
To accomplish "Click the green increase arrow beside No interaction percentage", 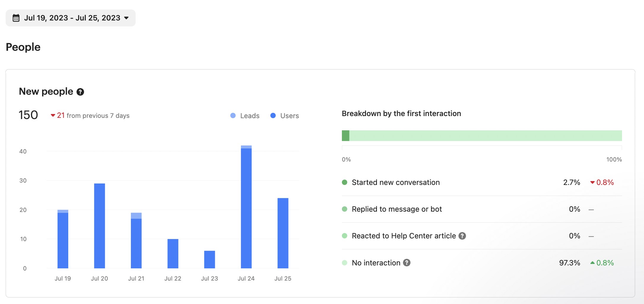I will coord(592,263).
